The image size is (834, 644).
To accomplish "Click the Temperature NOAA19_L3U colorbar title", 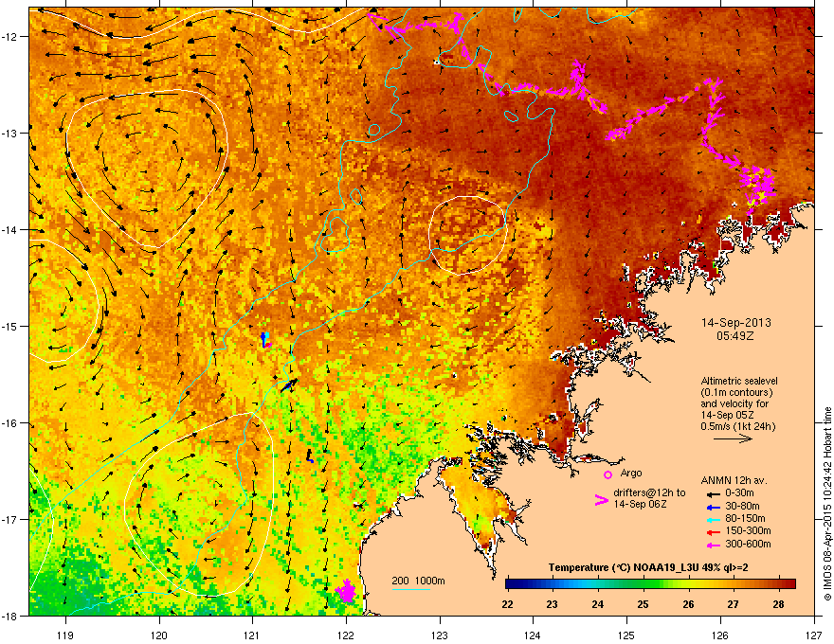I will [648, 567].
